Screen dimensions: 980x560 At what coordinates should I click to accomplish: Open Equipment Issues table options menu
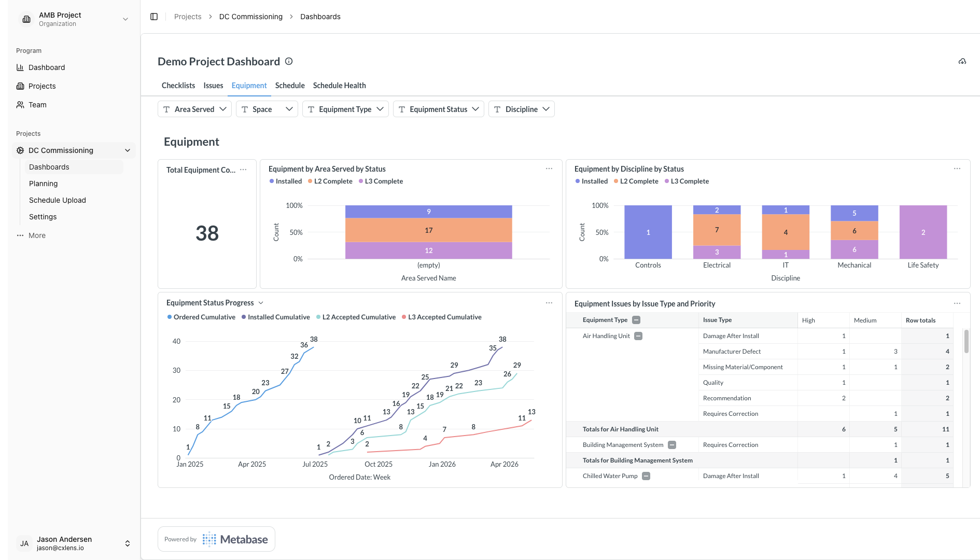tap(957, 303)
